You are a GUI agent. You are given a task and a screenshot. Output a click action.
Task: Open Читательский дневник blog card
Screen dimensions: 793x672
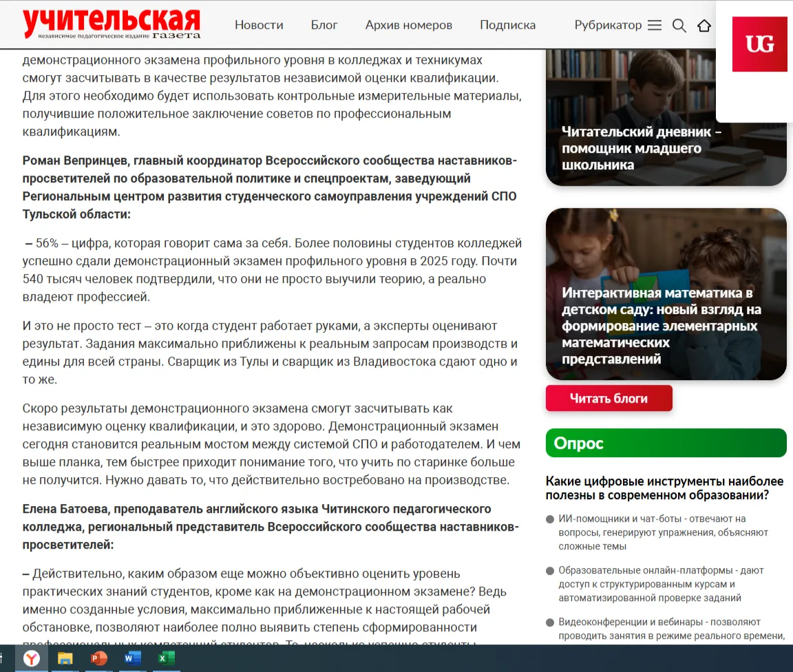click(x=642, y=148)
